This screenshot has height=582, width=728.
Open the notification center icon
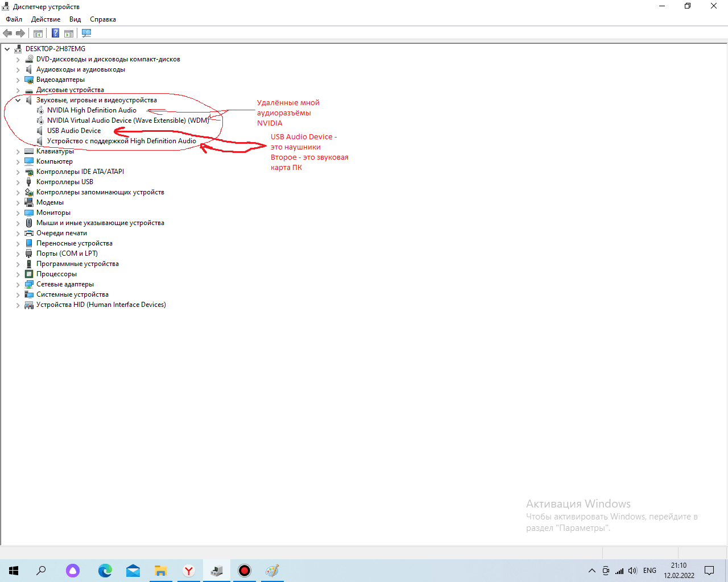709,571
